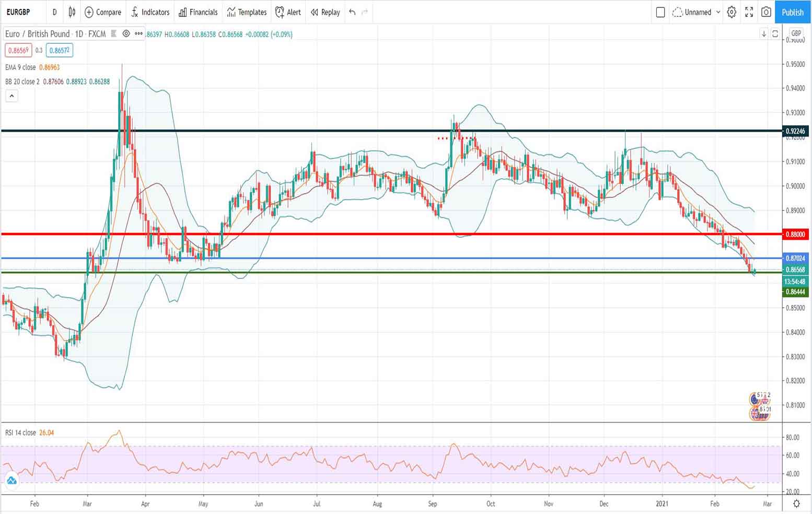Click the Undo arrow
The height and width of the screenshot is (514, 812).
tap(351, 12)
